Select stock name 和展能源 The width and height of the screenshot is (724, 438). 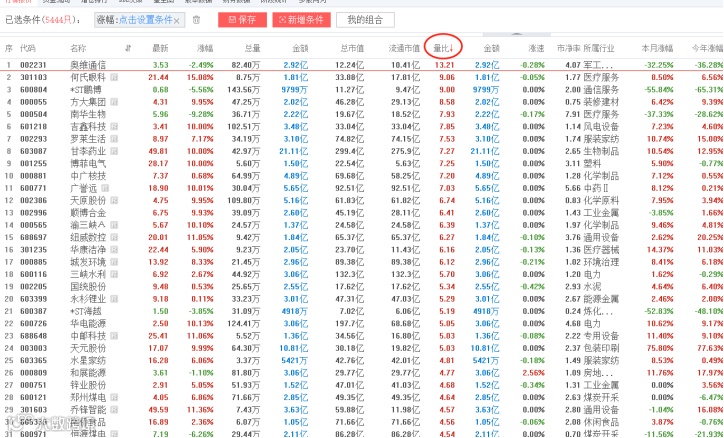pyautogui.click(x=88, y=372)
